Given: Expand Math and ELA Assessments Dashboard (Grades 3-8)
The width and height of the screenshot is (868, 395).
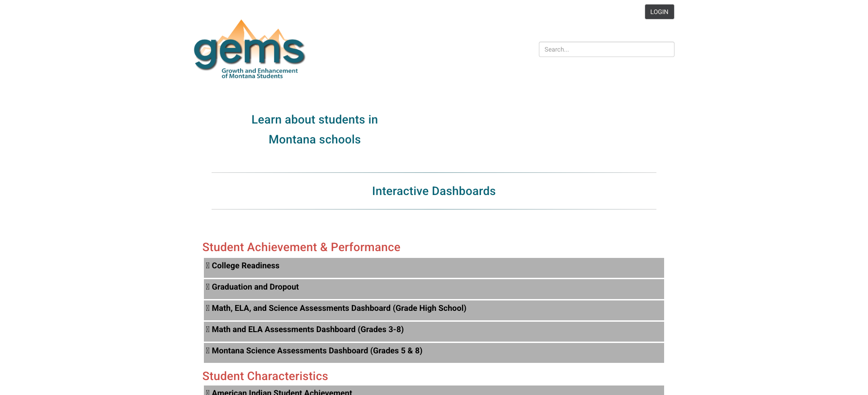Looking at the screenshot, I should click(x=434, y=332).
